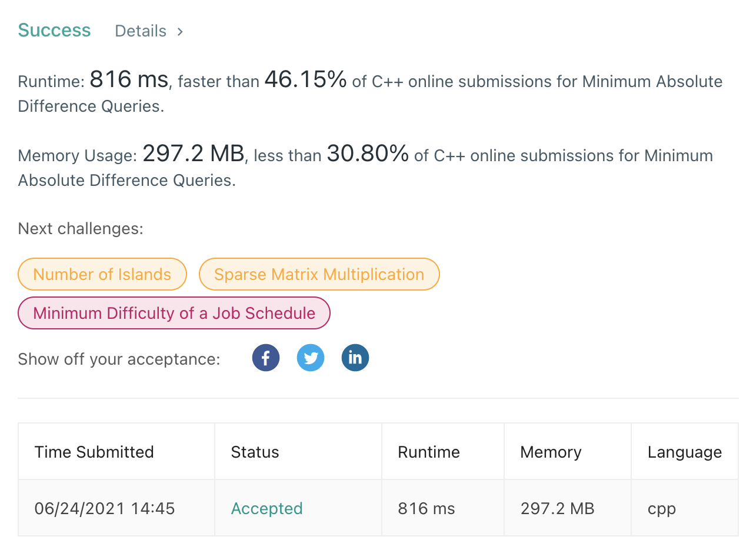Screen dimensions: 753x560
Task: Click the Status column header
Action: [x=255, y=452]
